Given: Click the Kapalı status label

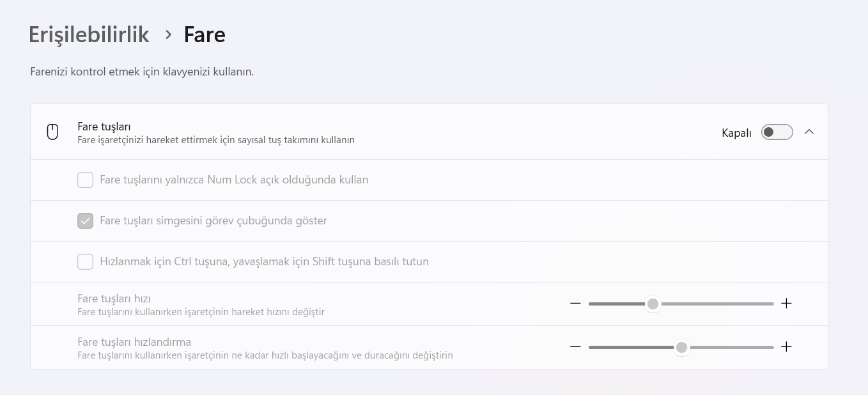Looking at the screenshot, I should click(x=736, y=133).
